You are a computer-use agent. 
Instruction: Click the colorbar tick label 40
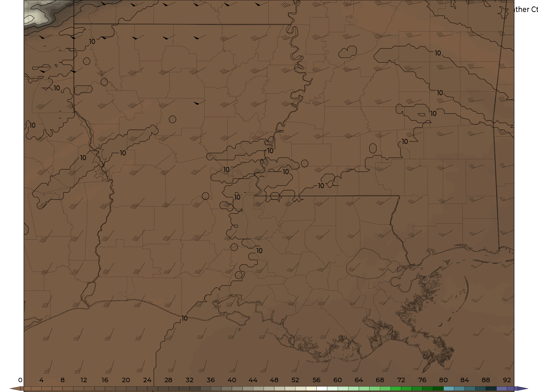[232, 380]
